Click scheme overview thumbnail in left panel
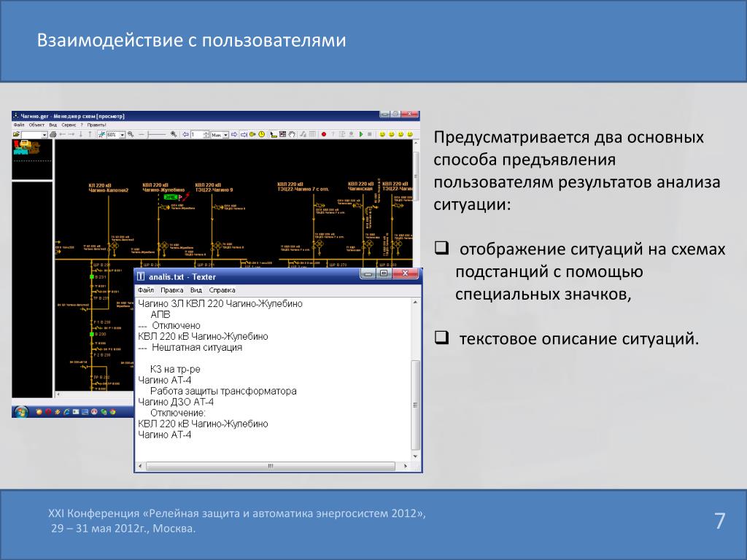The image size is (747, 560). [x=26, y=148]
